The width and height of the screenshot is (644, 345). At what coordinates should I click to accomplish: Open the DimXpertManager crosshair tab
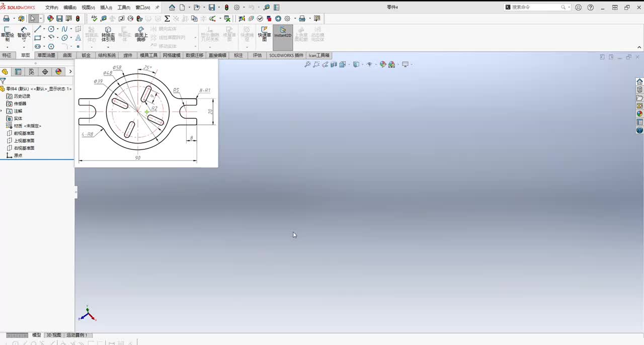click(45, 72)
